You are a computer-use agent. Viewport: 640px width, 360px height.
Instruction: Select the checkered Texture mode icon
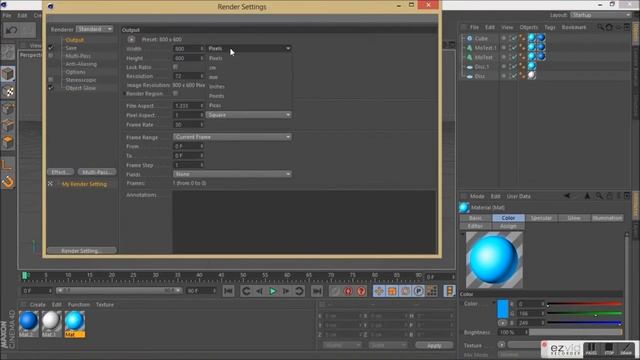point(8,92)
